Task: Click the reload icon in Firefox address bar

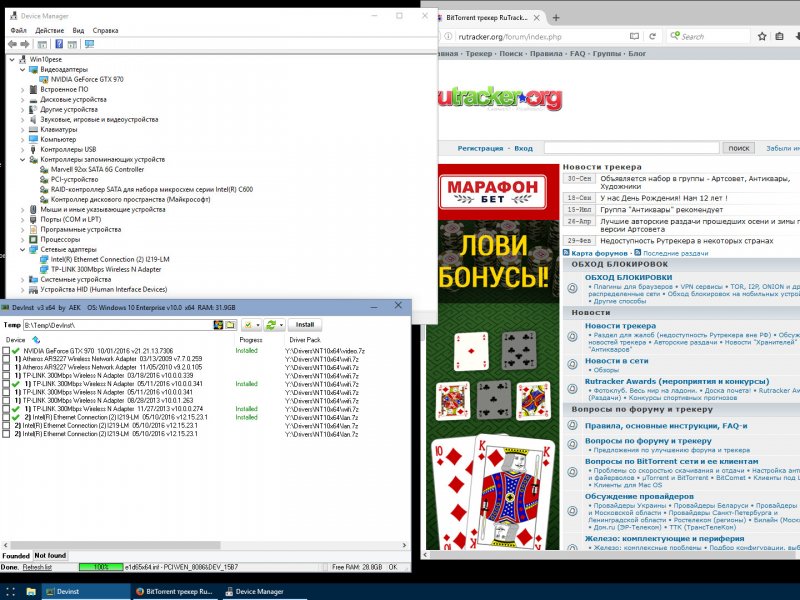Action: pyautogui.click(x=652, y=36)
